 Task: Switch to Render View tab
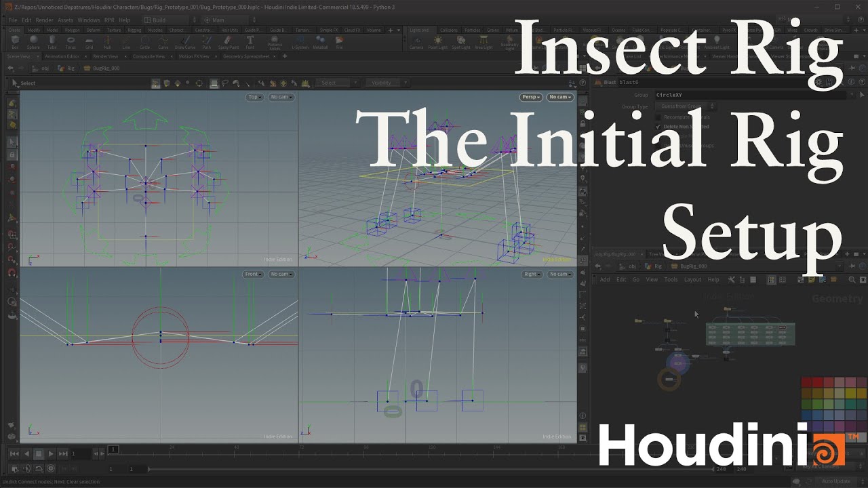(105, 56)
